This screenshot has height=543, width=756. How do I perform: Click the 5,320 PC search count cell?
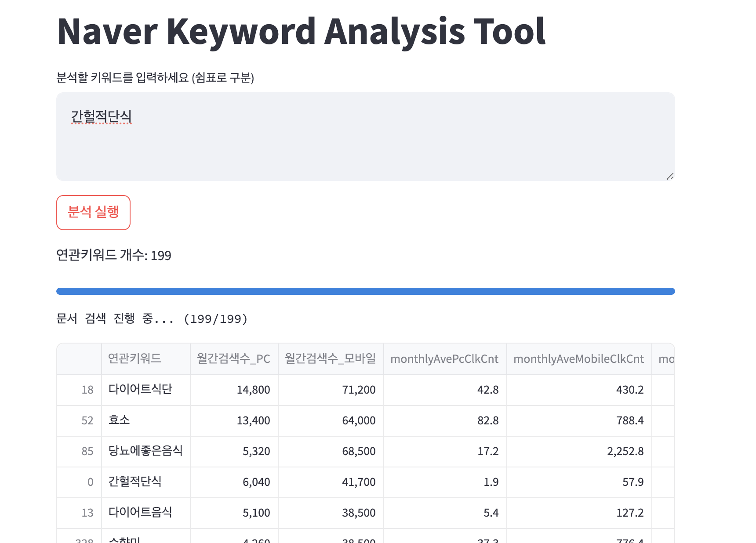[x=234, y=451]
